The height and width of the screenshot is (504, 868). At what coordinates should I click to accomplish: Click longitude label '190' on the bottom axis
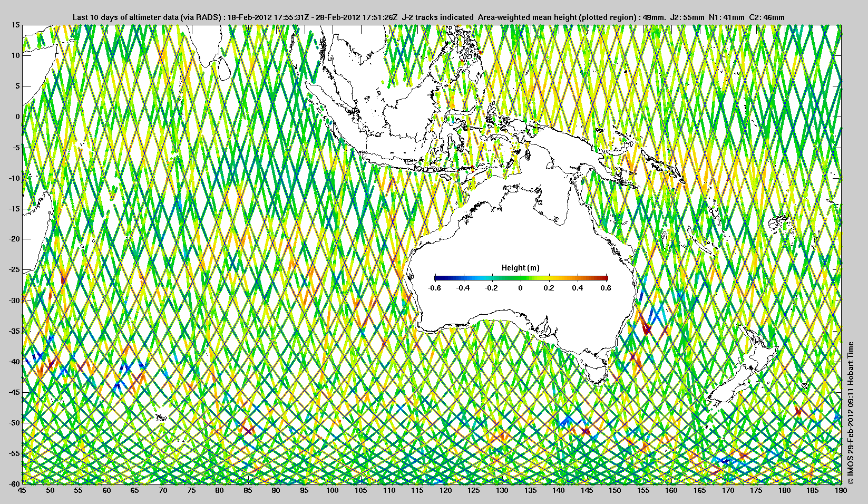[841, 490]
